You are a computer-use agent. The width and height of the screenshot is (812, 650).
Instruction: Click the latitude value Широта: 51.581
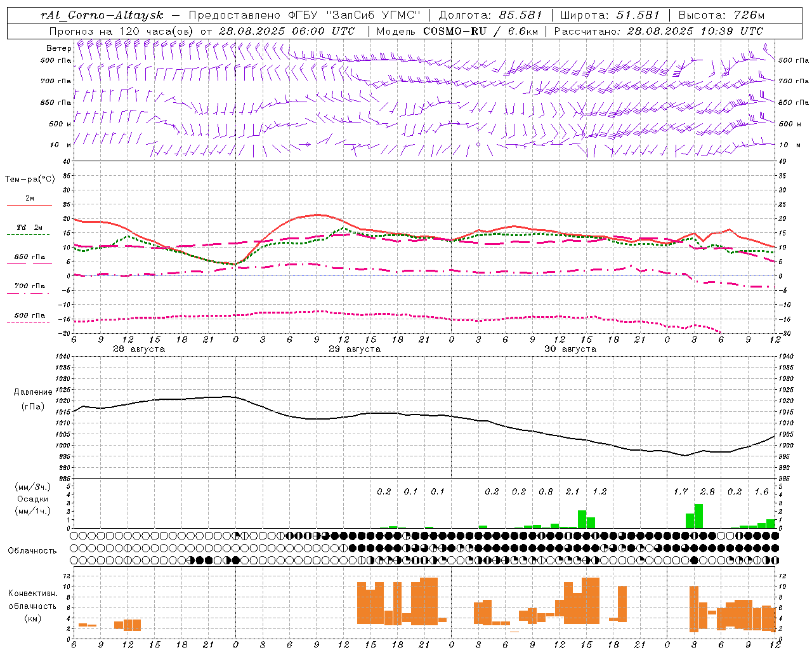click(610, 15)
